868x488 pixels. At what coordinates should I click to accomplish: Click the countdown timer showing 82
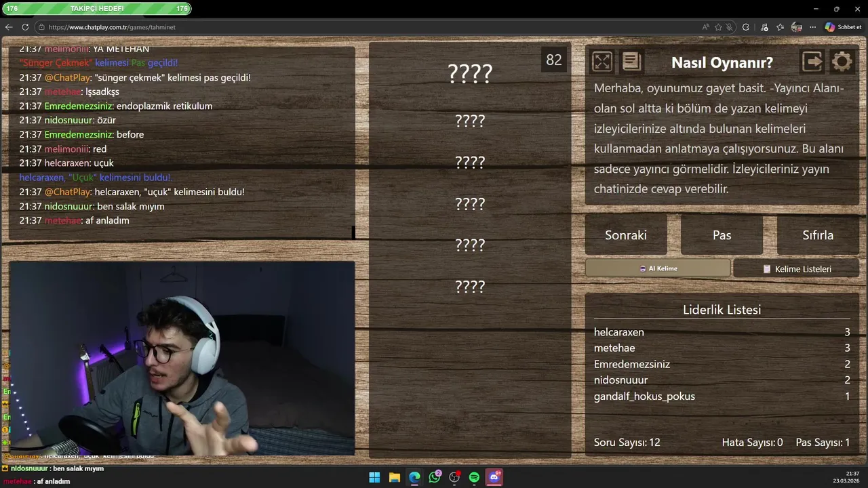[x=554, y=60]
